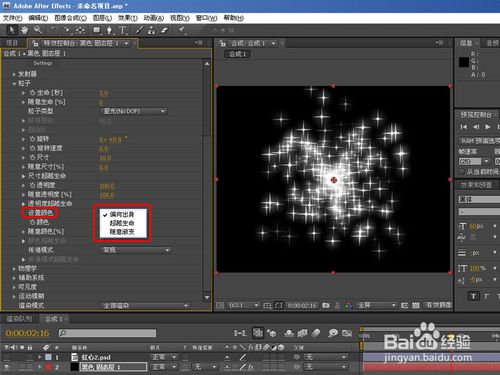500x375 pixels.
Task: Open the 渲染模式 dropdown
Action: tap(145, 305)
